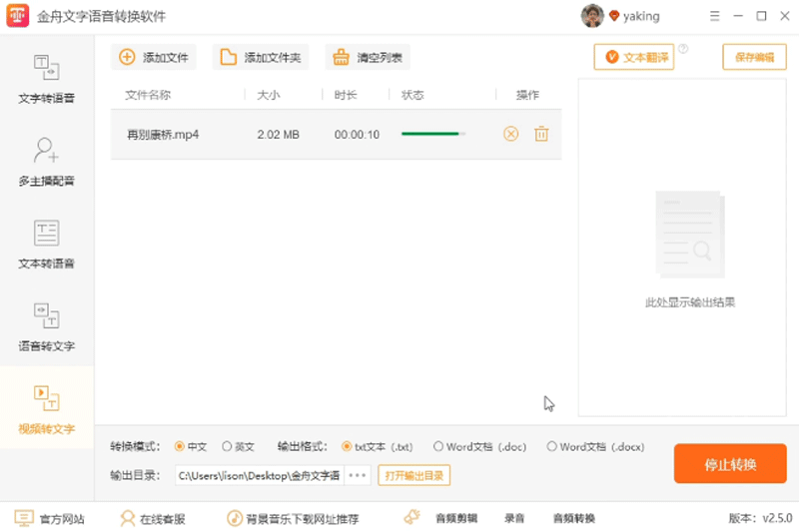799x532 pixels.
Task: Select Word文档 (.docx) output format
Action: (551, 447)
